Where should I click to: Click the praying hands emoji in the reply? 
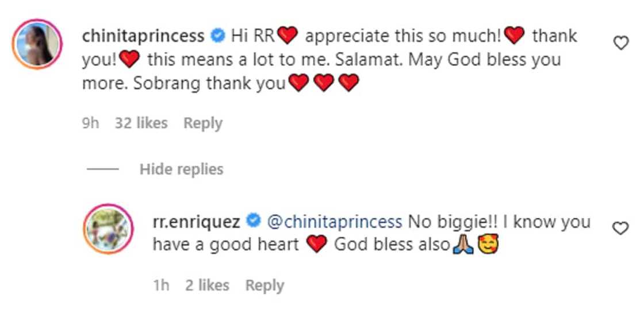pos(463,245)
